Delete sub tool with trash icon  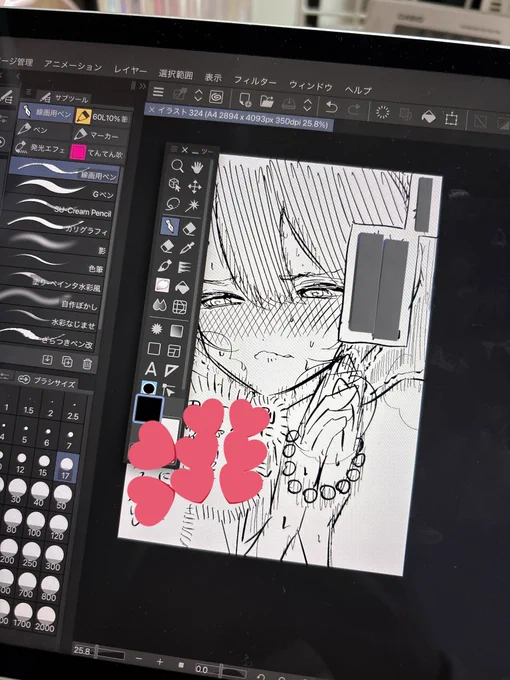[87, 363]
